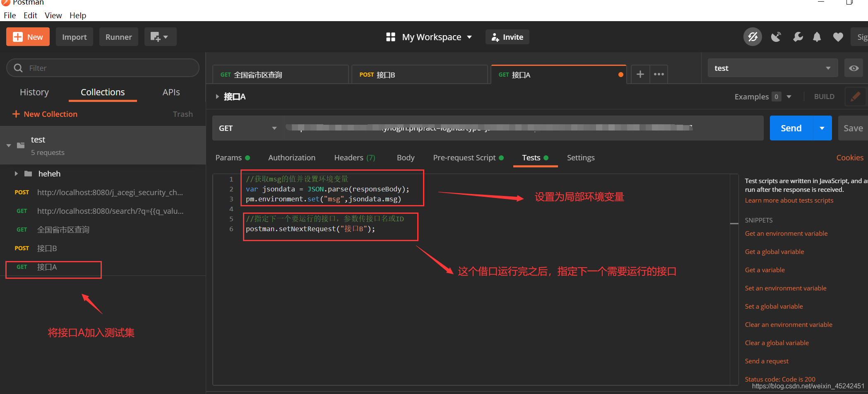
Task: Open the Body tab
Action: click(406, 157)
